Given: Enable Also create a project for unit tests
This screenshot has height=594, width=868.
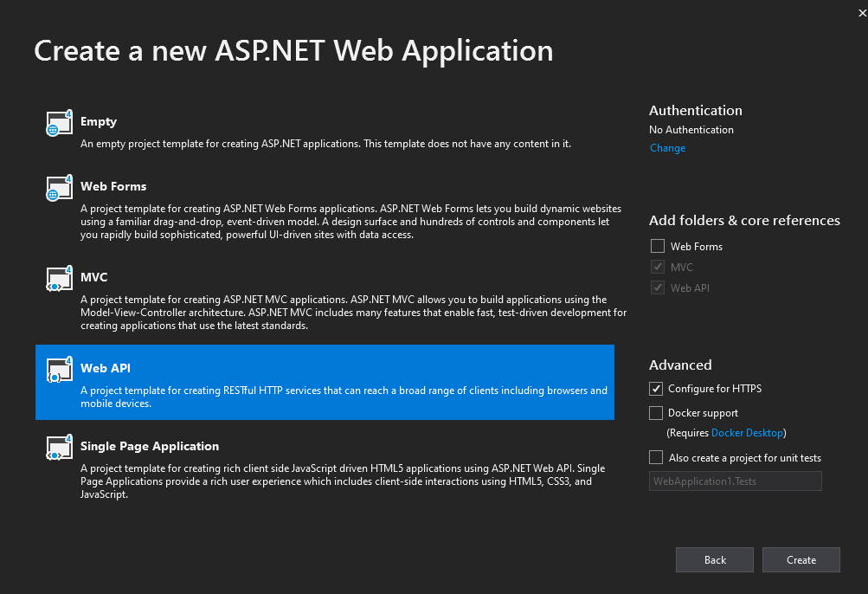Looking at the screenshot, I should [x=655, y=457].
